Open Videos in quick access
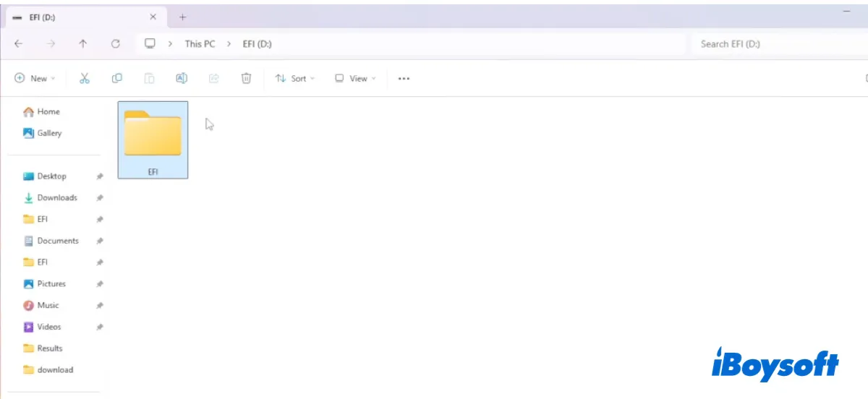868x399 pixels. coord(42,327)
